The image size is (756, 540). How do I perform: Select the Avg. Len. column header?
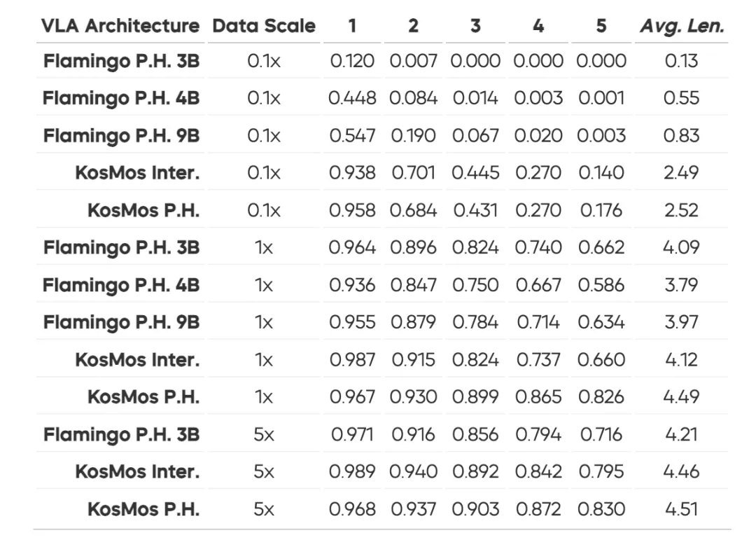pyautogui.click(x=681, y=26)
